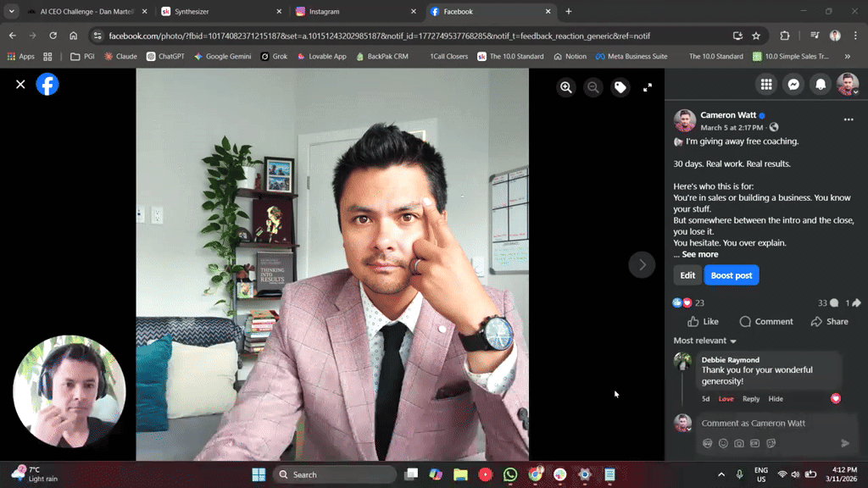Reply to Debbie Raymond's comment

click(x=751, y=399)
